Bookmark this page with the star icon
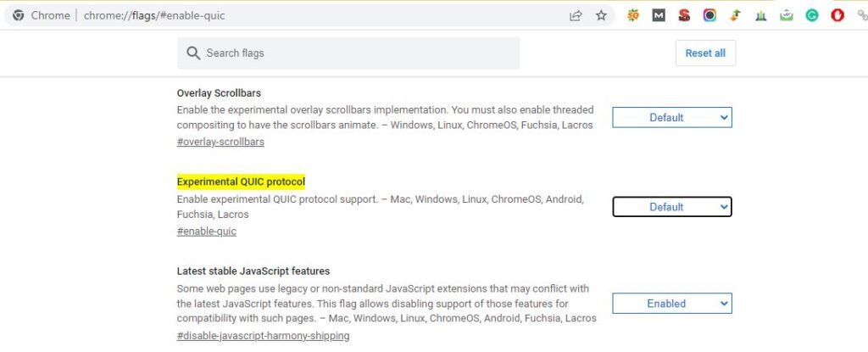 pyautogui.click(x=601, y=15)
